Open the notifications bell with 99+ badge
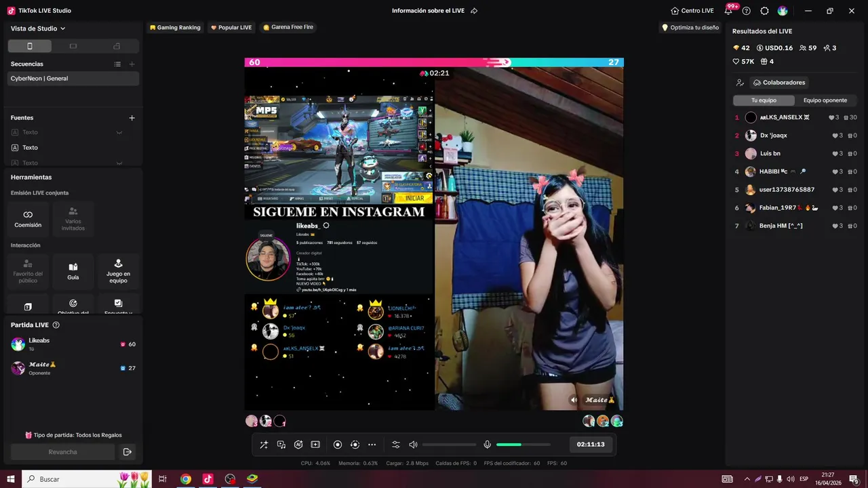 click(729, 10)
